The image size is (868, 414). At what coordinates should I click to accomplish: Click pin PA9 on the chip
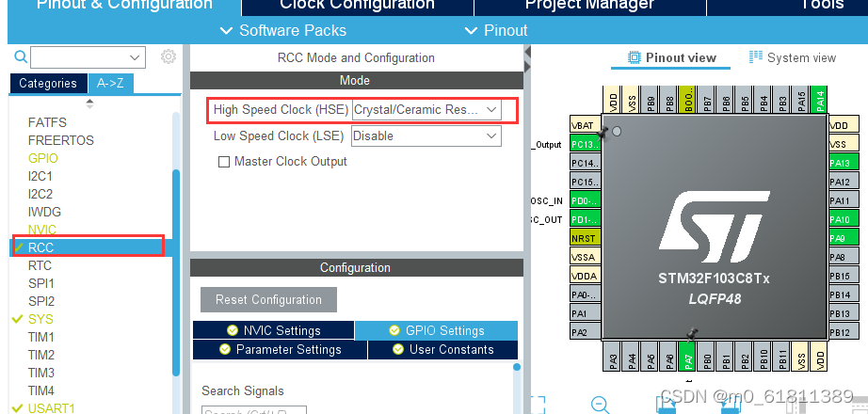pos(844,239)
